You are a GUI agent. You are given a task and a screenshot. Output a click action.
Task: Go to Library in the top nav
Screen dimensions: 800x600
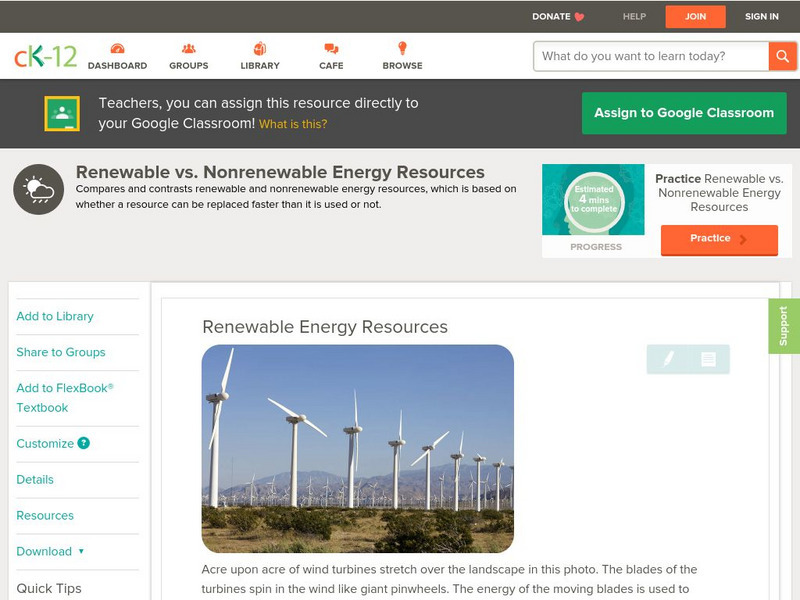(260, 49)
